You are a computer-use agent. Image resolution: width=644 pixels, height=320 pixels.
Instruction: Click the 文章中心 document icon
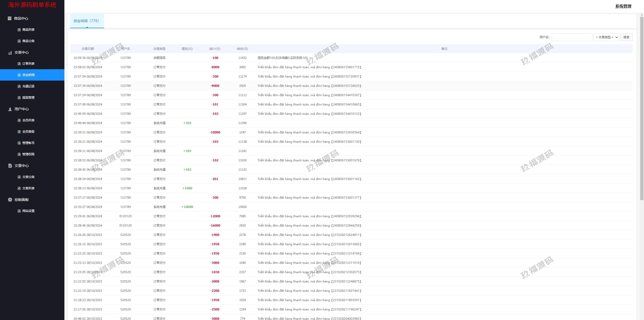tap(10, 166)
